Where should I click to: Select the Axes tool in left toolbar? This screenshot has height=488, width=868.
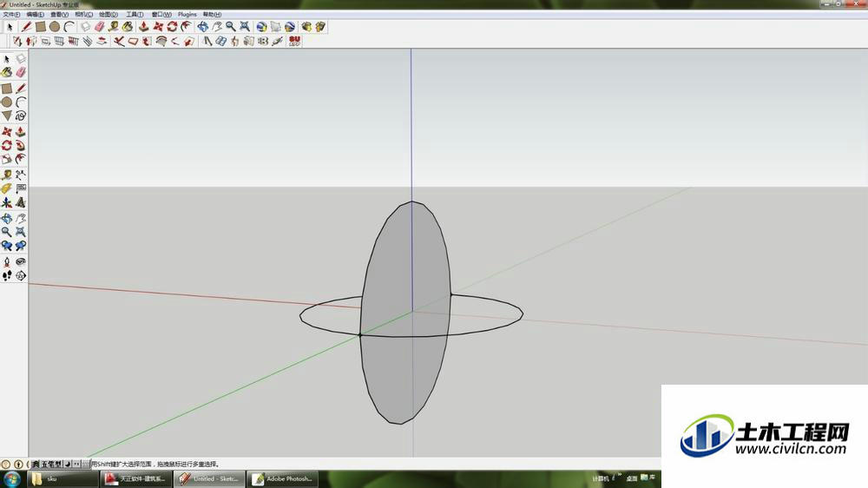(7, 202)
